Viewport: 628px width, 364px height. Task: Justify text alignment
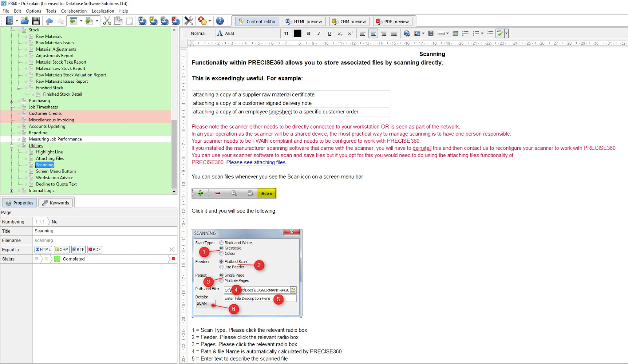pos(394,34)
